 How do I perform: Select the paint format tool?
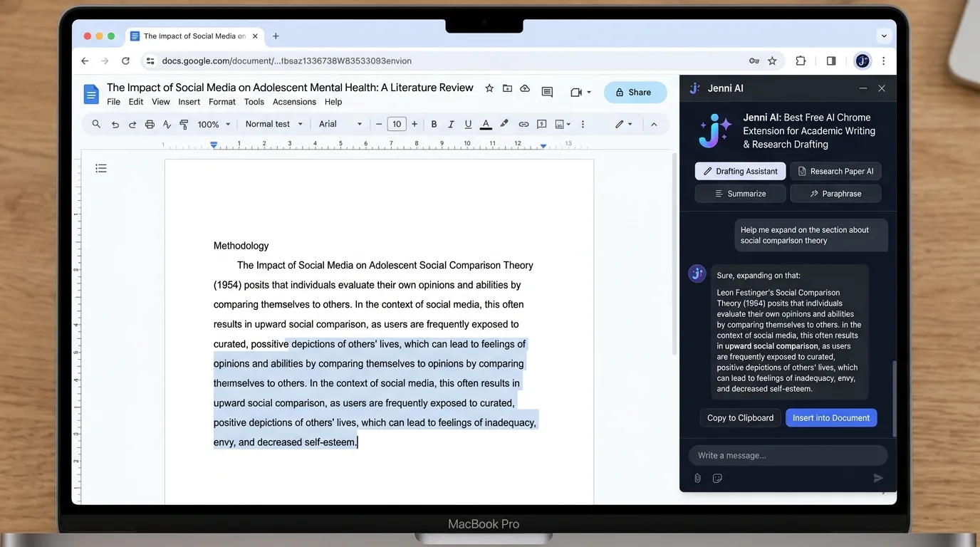(x=184, y=124)
